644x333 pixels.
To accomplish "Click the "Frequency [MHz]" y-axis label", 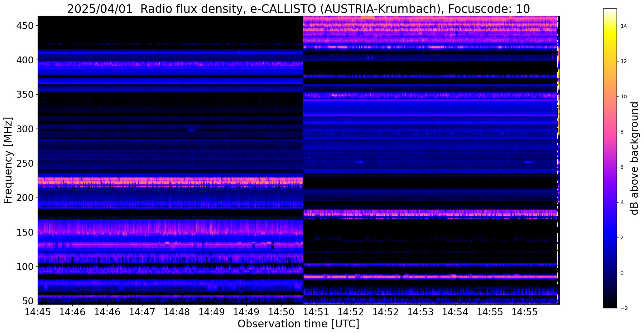I will click(8, 160).
